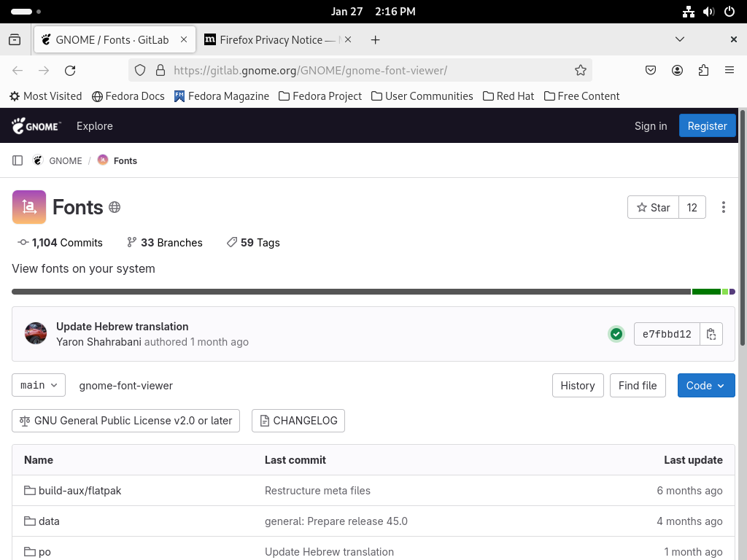The image size is (747, 560).
Task: Click the Fonts breadcrumb link
Action: click(x=125, y=161)
